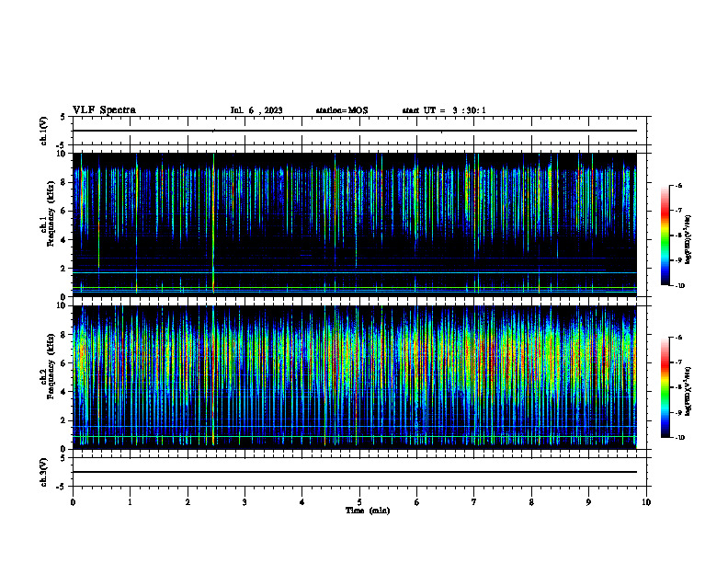Click the "ch.3(V)" axis label
The image size is (728, 563).
point(44,472)
